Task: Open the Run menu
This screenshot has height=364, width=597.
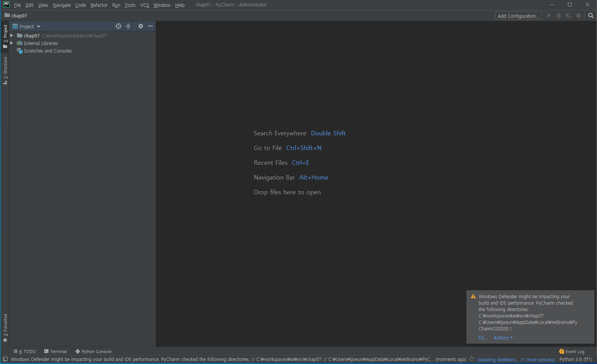Action: [x=116, y=5]
